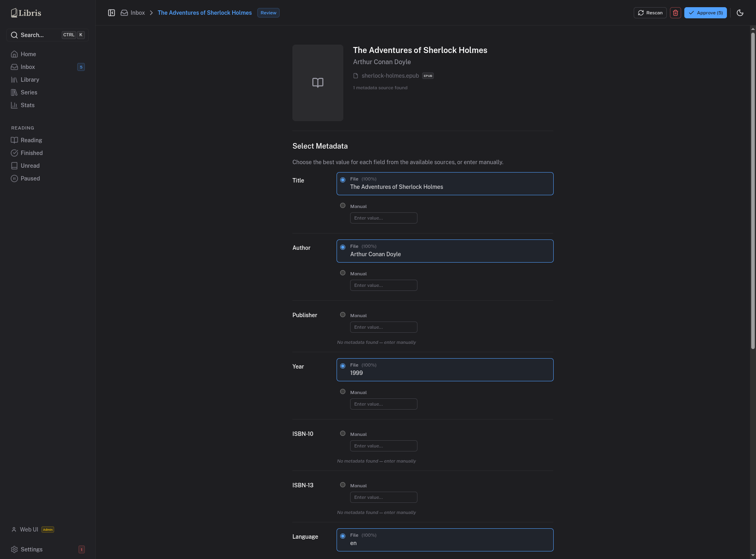Click the red trash delete icon
The width and height of the screenshot is (756, 559).
(x=676, y=13)
